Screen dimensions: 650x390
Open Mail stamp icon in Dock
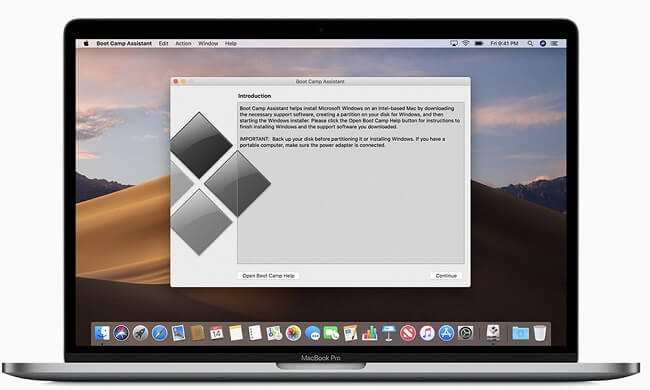(179, 333)
